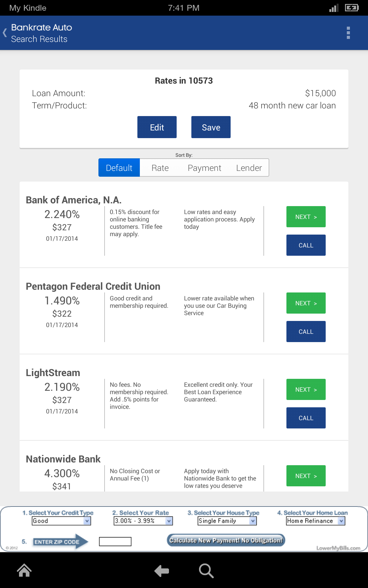This screenshot has width=368, height=588.
Task: Expand the credit type dropdown showing Good
Action: point(61,521)
